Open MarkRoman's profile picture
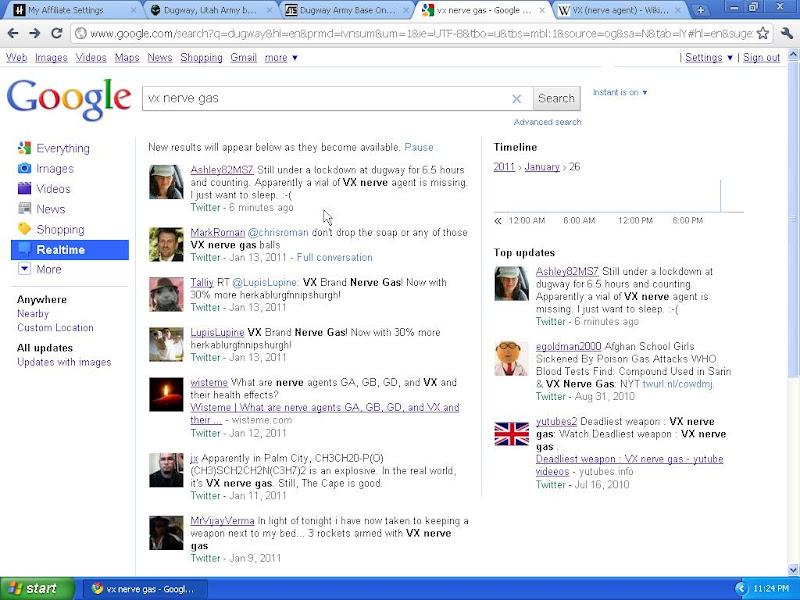This screenshot has height=600, width=800. pos(166,244)
